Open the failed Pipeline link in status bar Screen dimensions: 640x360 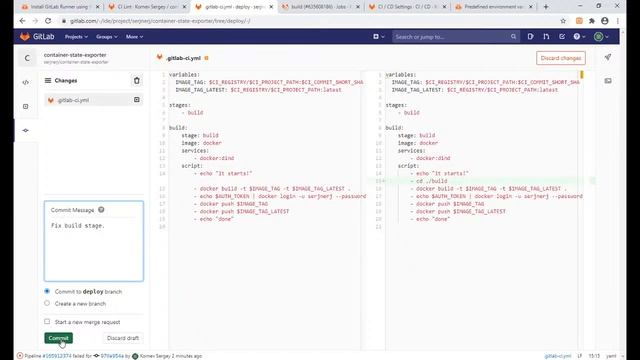(x=57, y=356)
